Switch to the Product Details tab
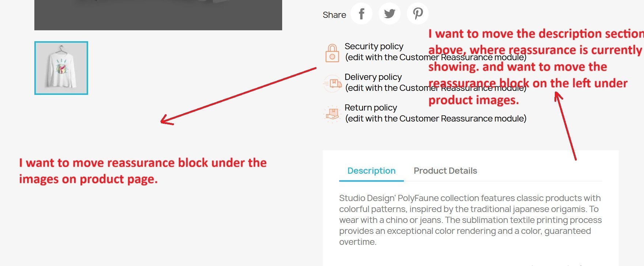 click(445, 171)
